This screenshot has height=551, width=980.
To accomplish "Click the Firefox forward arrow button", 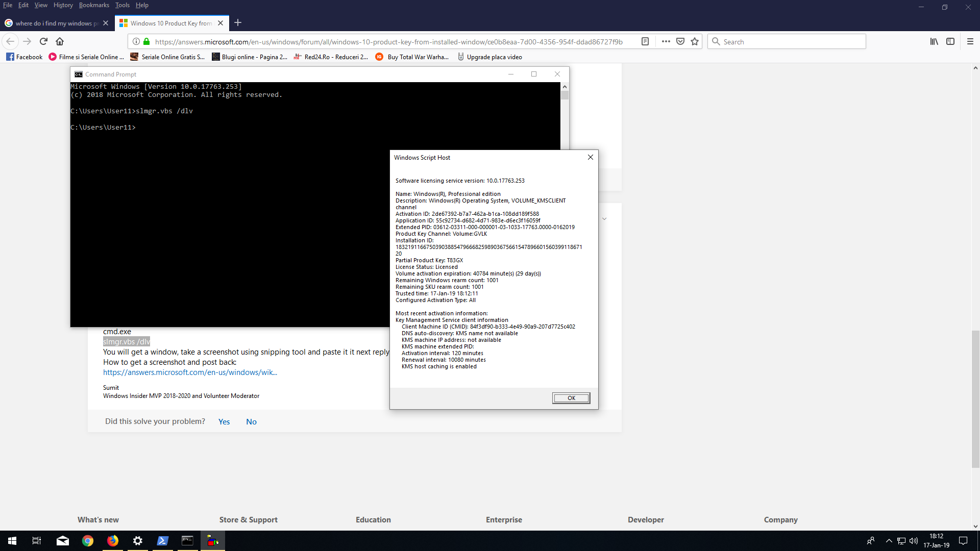I will [x=27, y=41].
